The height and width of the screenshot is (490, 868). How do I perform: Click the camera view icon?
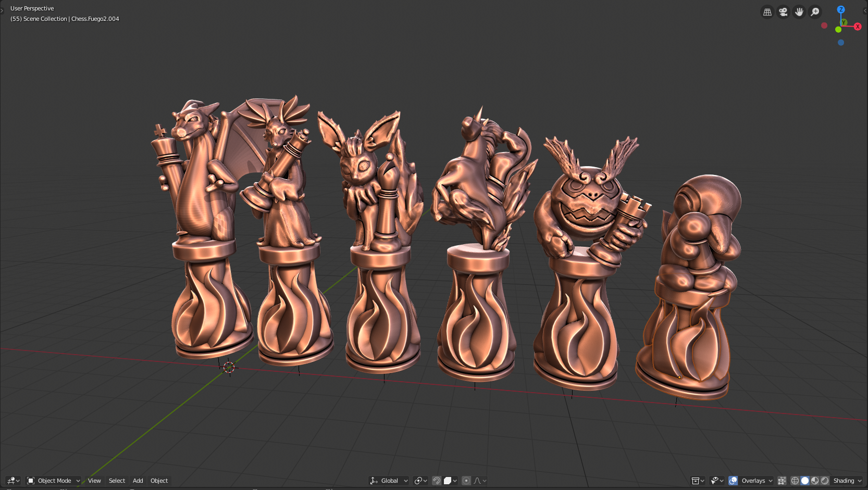pos(783,12)
